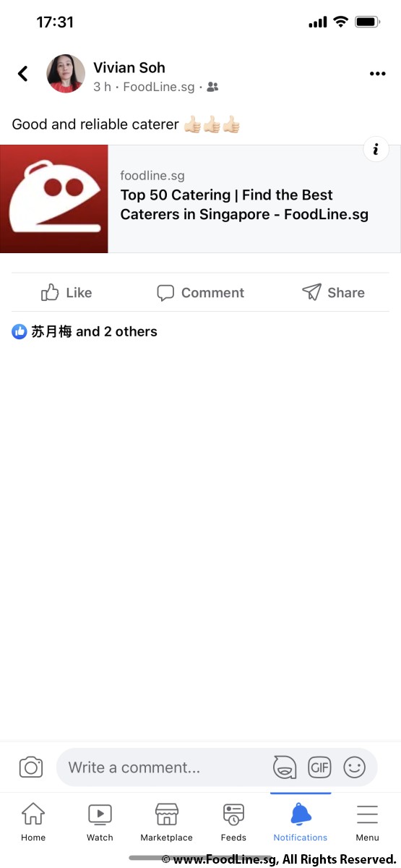Tap the info icon on link preview
Image resolution: width=401 pixels, height=868 pixels.
[x=376, y=150]
